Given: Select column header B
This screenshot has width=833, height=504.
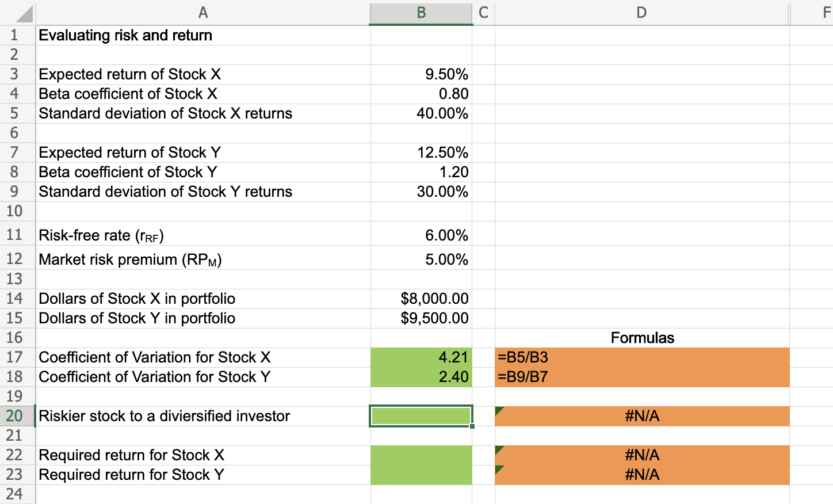Looking at the screenshot, I should point(421,13).
